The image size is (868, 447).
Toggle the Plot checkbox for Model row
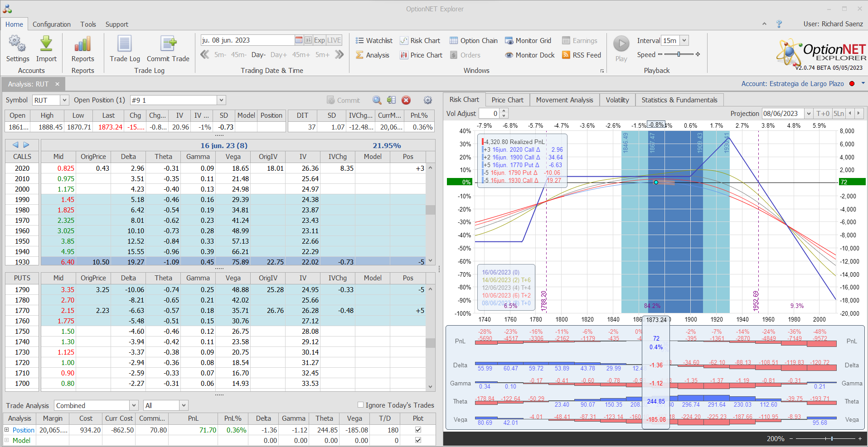(418, 440)
